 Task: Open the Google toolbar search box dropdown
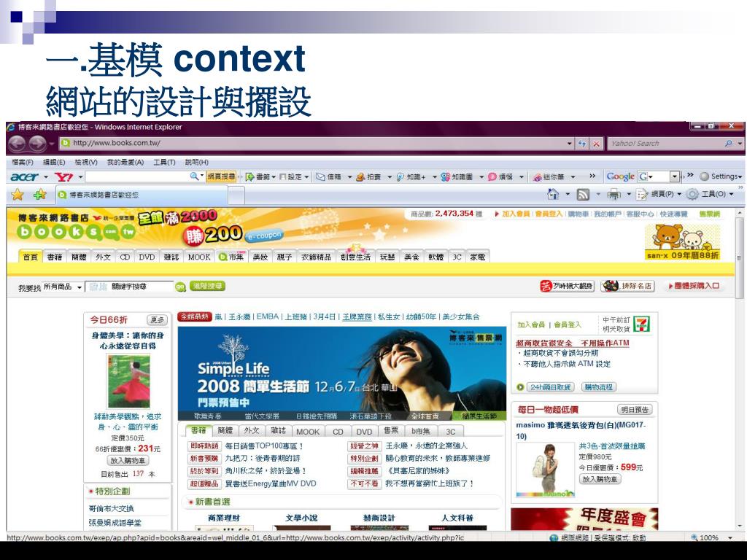coord(675,176)
